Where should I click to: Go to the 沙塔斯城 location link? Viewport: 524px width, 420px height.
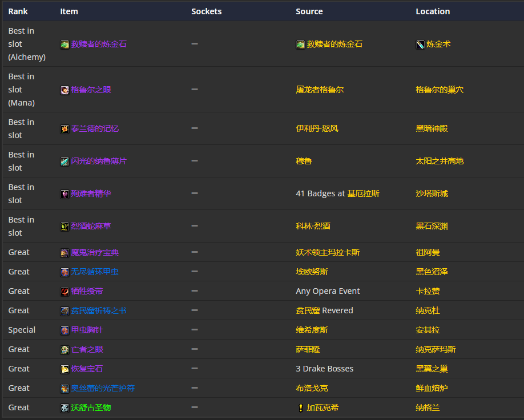[x=432, y=193]
